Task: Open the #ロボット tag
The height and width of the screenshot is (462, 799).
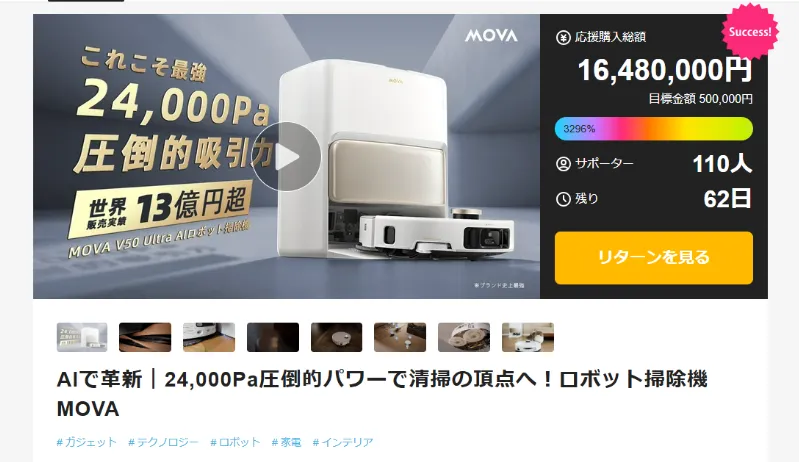Action: point(235,442)
